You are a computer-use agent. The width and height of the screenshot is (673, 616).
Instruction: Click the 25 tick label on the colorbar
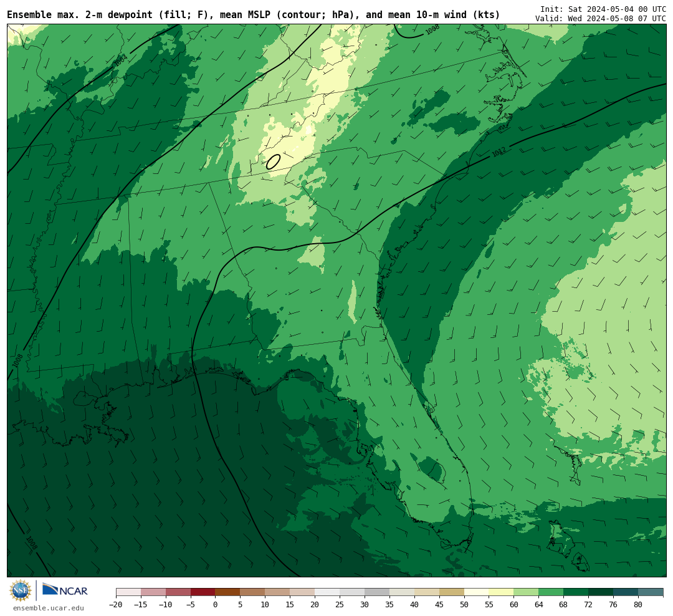(340, 604)
